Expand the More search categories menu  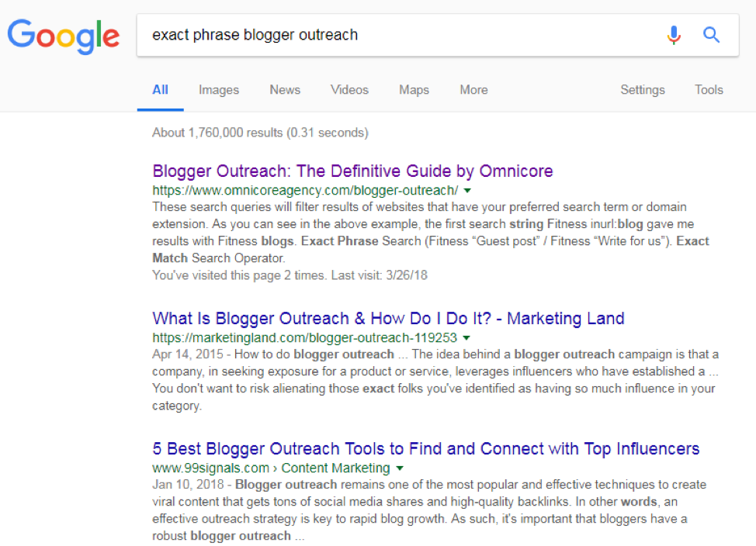(x=474, y=90)
